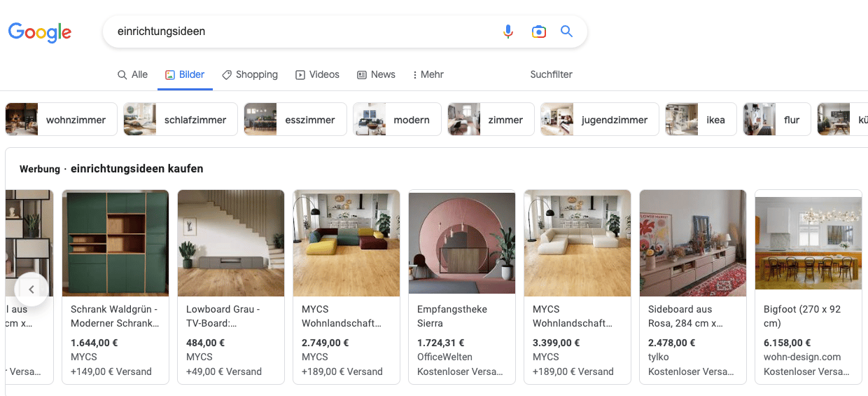Open Google Lens camera search

tap(538, 32)
